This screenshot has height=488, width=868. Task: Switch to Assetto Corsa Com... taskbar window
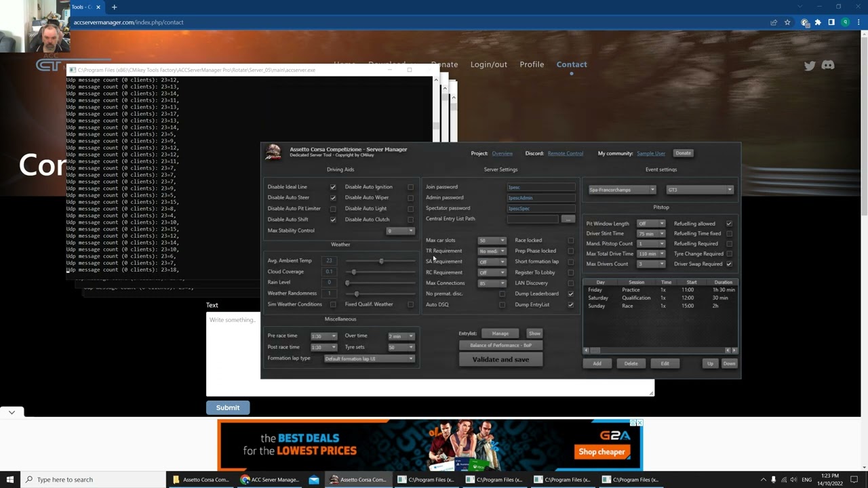pos(357,479)
